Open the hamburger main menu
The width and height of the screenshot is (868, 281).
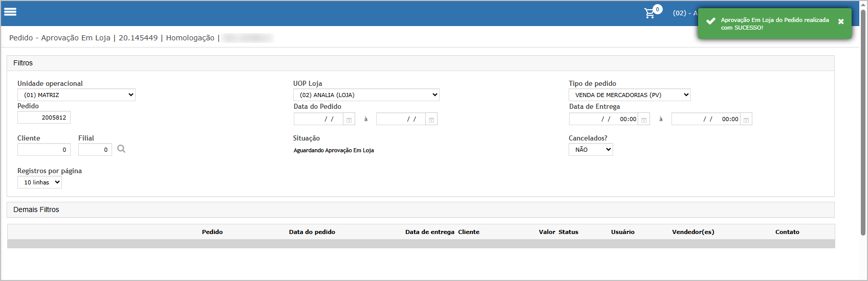point(10,12)
